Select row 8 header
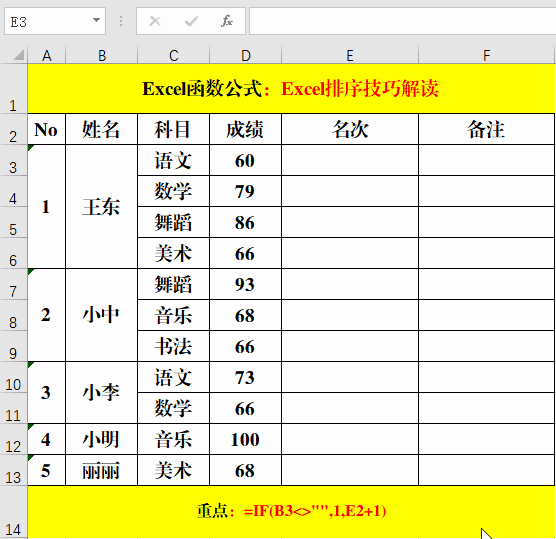The width and height of the screenshot is (556, 539). pos(13,315)
